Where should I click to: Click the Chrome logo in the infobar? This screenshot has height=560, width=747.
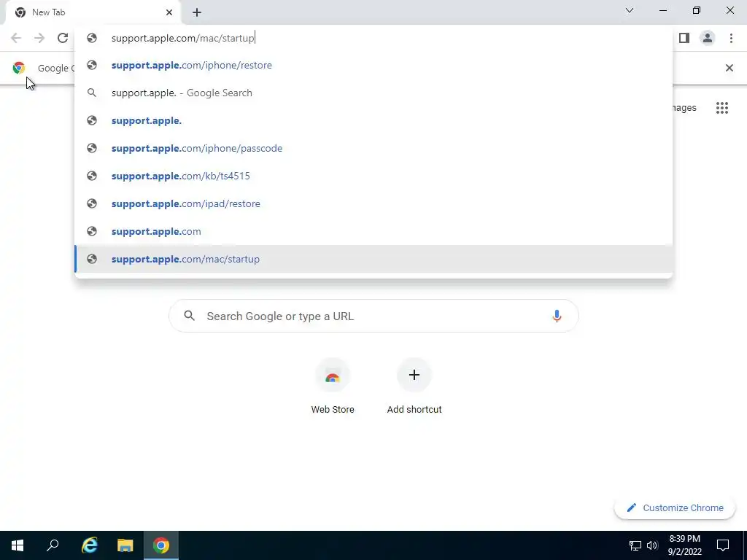pos(18,68)
